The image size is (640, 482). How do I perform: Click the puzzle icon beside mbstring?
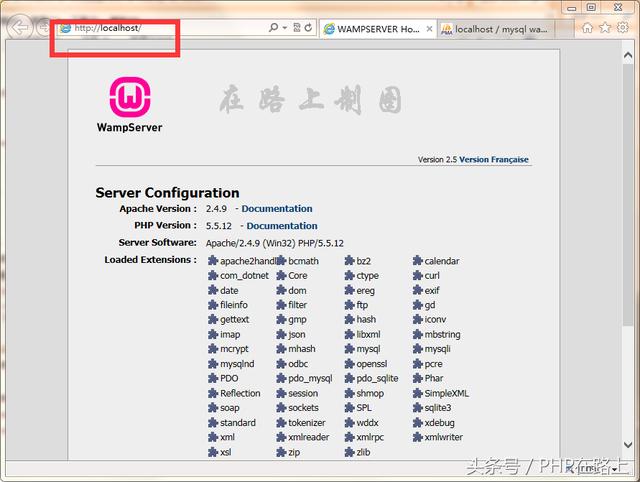[418, 334]
